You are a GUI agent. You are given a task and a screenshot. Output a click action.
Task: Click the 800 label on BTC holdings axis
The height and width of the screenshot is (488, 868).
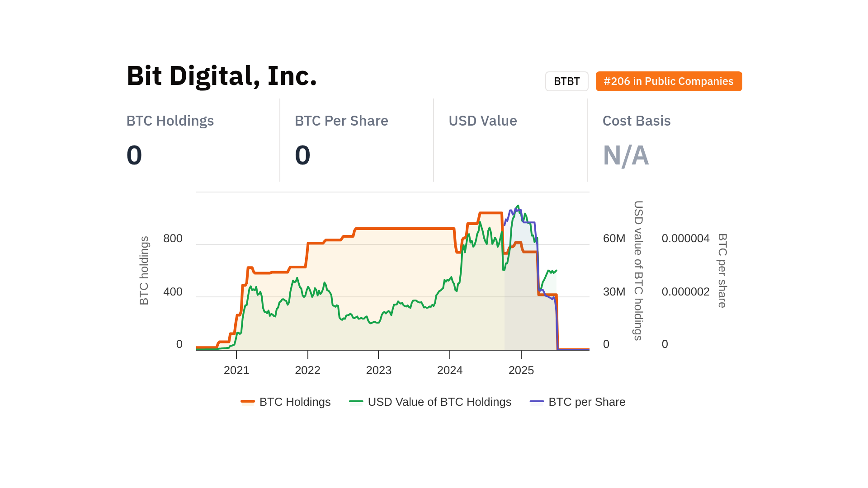173,239
